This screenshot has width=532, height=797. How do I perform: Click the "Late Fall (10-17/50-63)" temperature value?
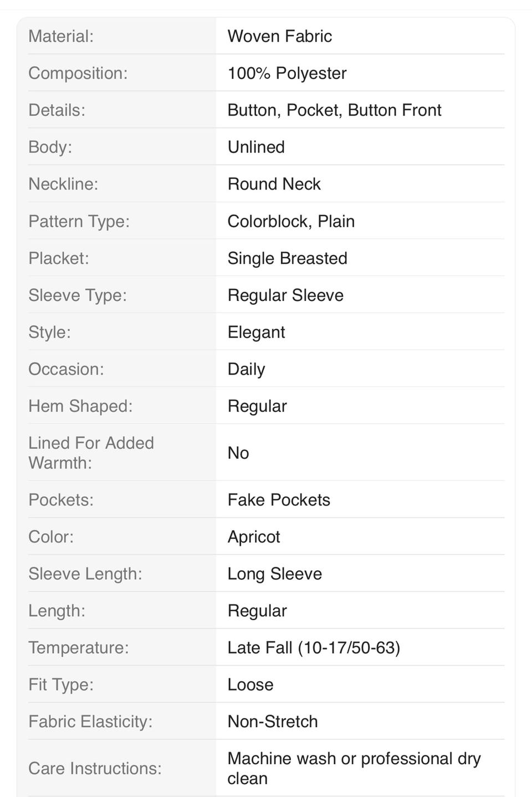pyautogui.click(x=314, y=647)
